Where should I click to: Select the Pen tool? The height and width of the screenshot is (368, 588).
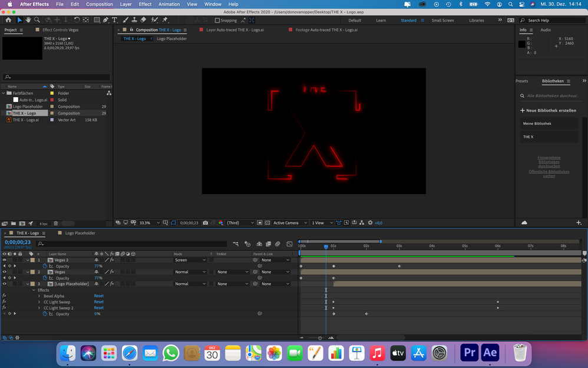[x=105, y=20]
